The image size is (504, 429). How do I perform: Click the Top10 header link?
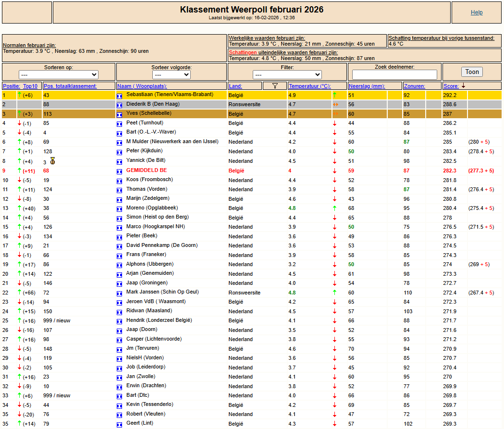[30, 86]
